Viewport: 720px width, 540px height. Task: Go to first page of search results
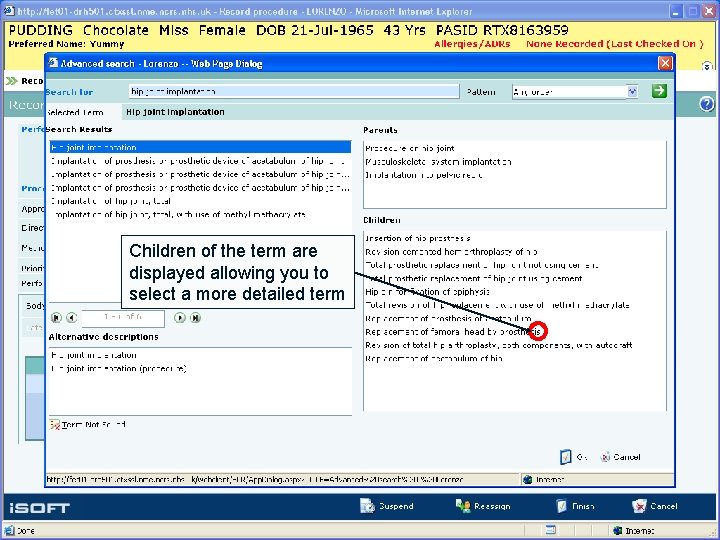point(56,317)
